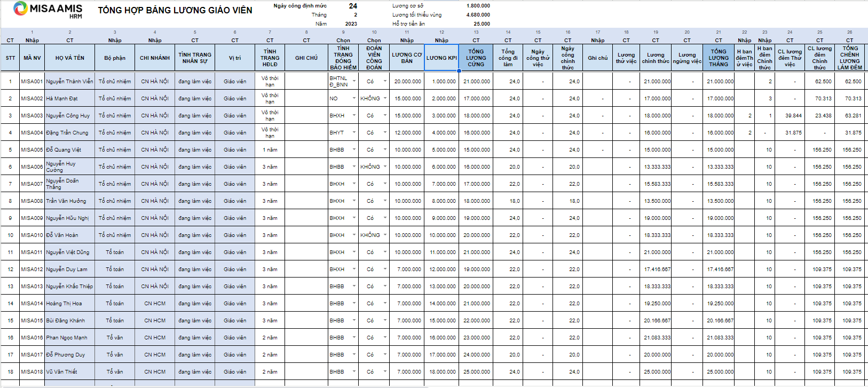Select the Bộ phận header cell
This screenshot has width=868, height=388.
pos(115,58)
